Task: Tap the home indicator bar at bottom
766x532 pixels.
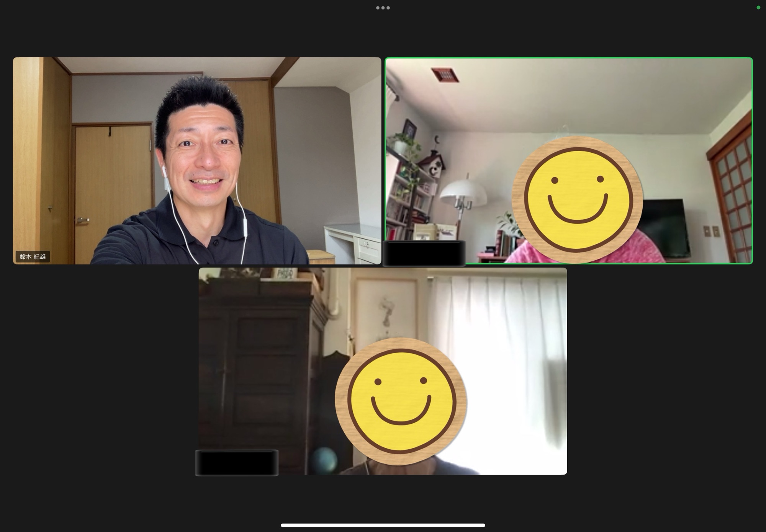Action: click(x=383, y=525)
